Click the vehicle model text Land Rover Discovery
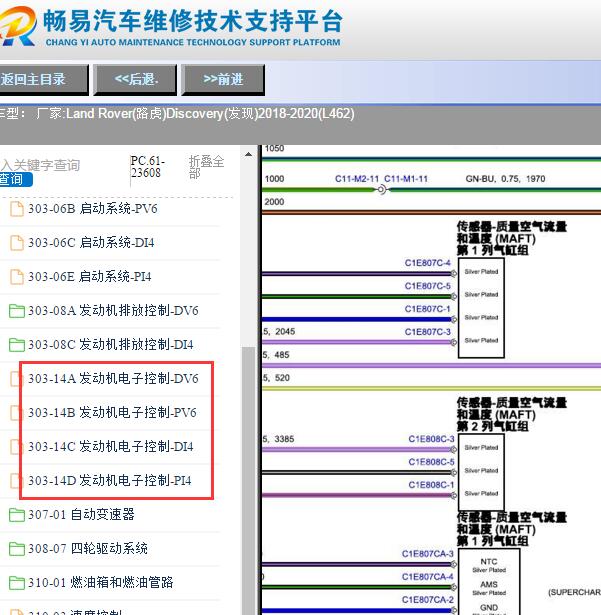601x615 pixels. [210, 114]
